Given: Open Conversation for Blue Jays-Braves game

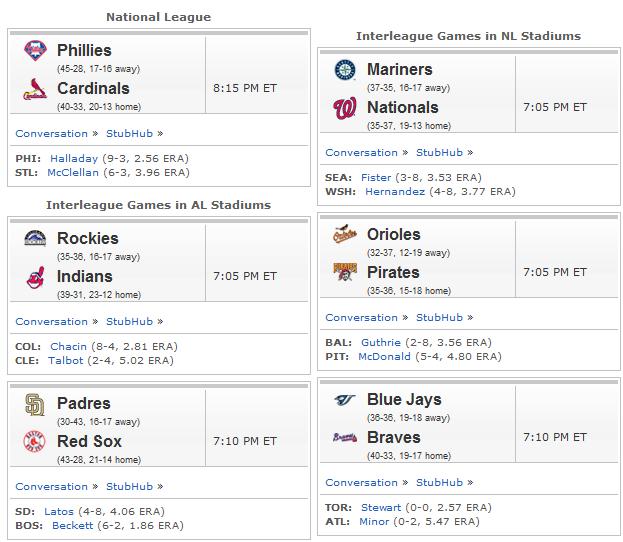Looking at the screenshot, I should (x=362, y=482).
